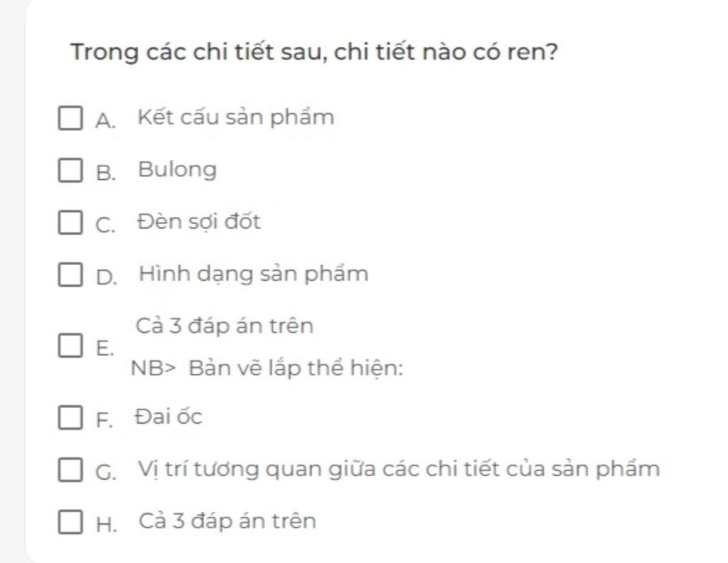Choose the 'Đèn sợi đốt' answer text
This screenshot has width=728, height=563.
point(199,222)
